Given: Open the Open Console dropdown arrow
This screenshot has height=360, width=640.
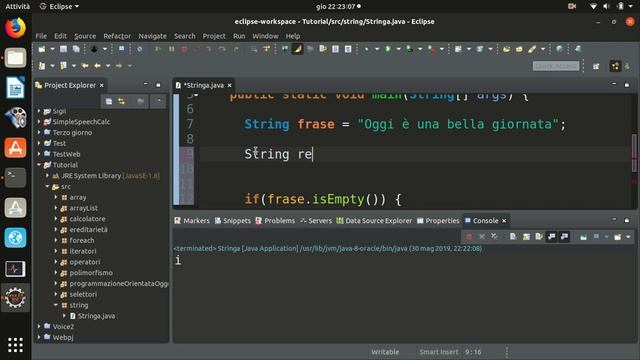Looking at the screenshot, I should 628,237.
